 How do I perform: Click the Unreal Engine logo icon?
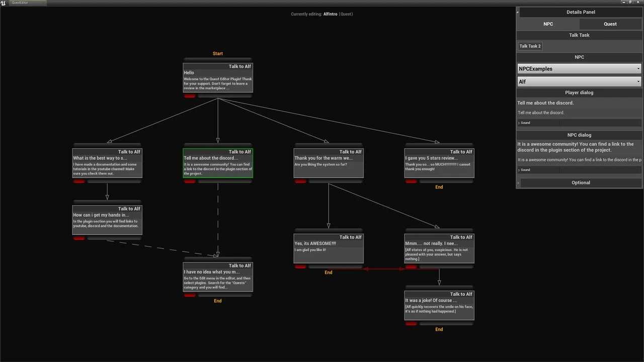point(4,3)
